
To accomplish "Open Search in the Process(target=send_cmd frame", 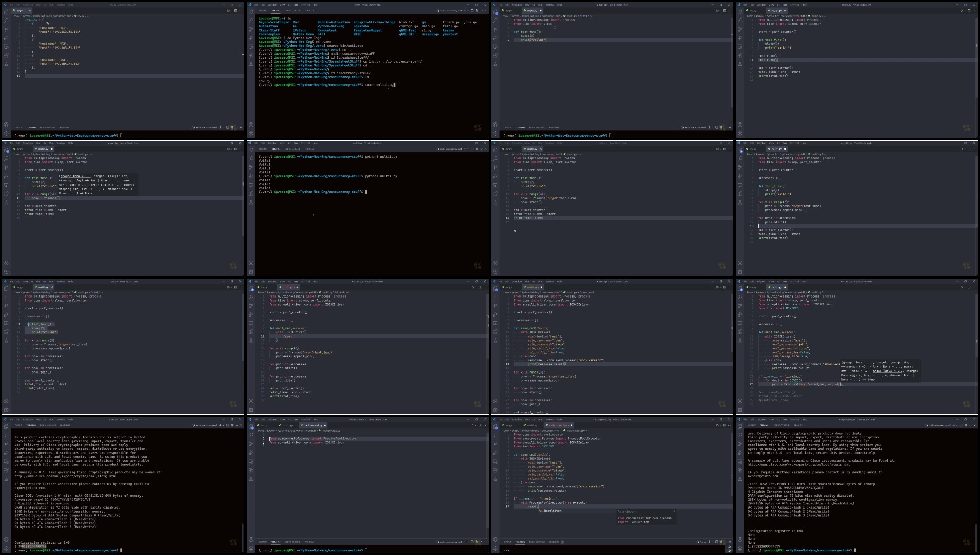I will point(740,297).
